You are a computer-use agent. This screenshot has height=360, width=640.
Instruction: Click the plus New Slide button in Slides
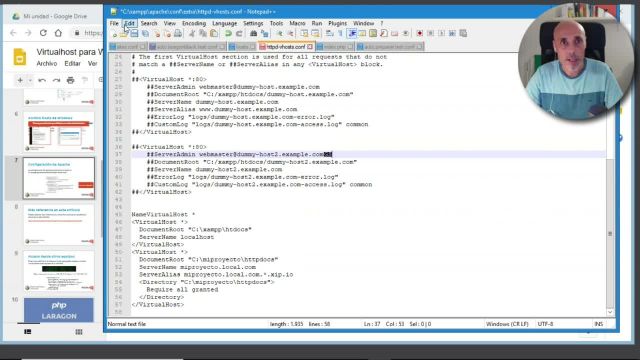tap(20, 80)
